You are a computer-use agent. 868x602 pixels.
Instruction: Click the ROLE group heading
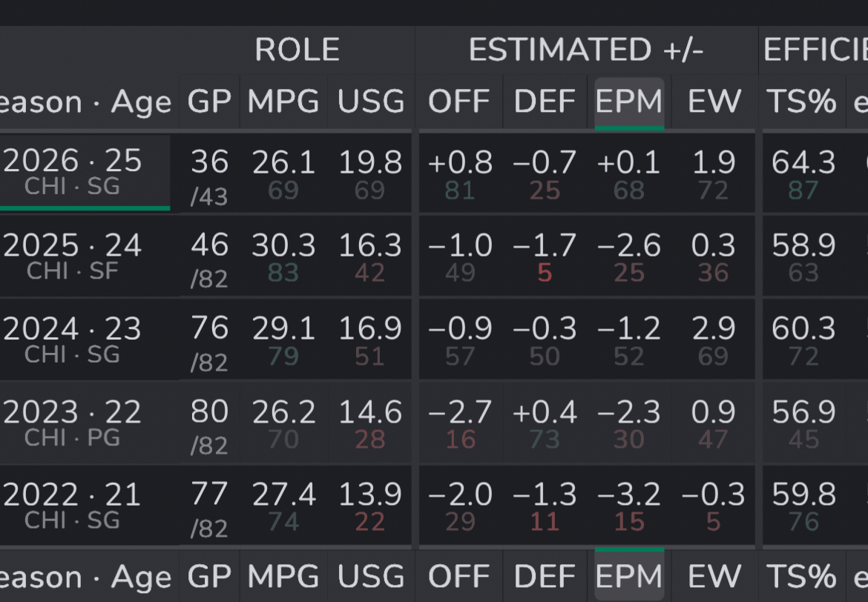[x=297, y=50]
